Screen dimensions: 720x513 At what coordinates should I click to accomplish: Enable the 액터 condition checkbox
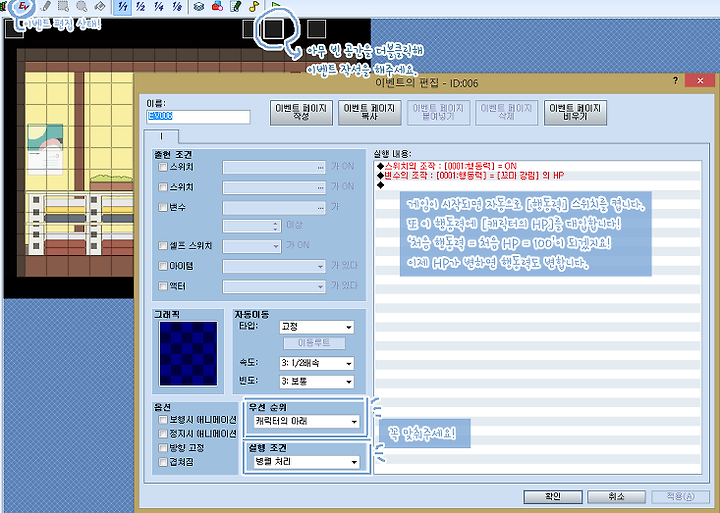pyautogui.click(x=163, y=286)
